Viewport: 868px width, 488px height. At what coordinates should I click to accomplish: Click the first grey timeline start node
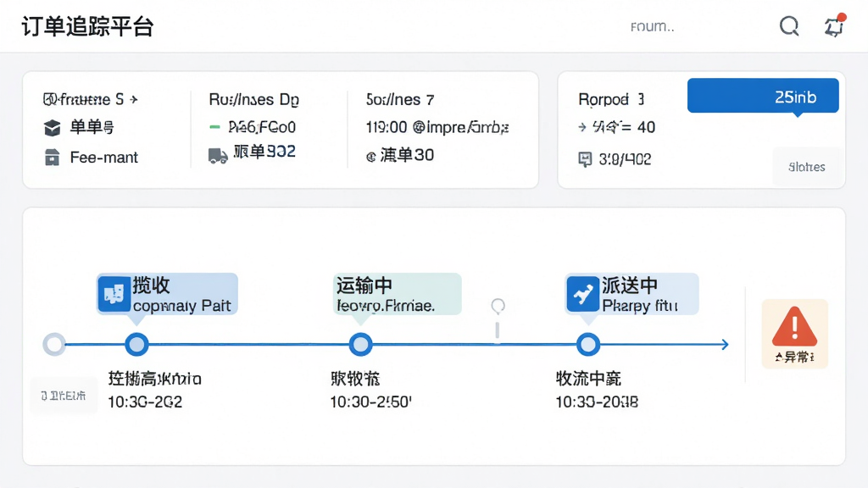tap(54, 344)
